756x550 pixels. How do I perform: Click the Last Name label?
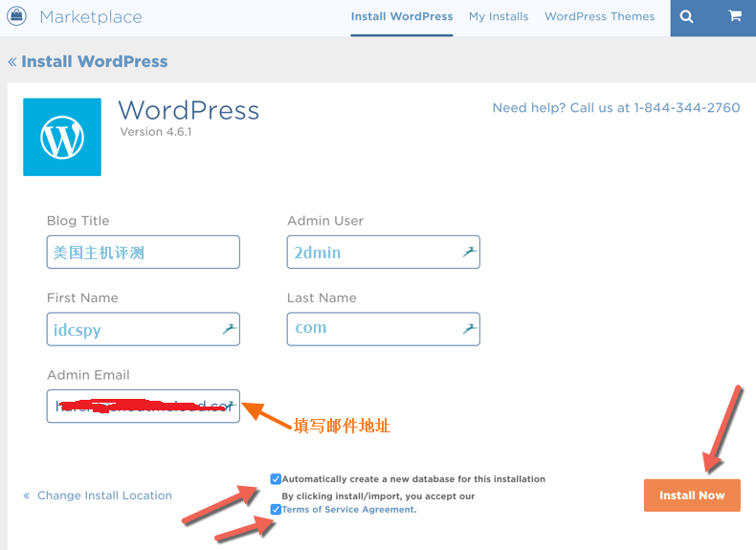[322, 297]
